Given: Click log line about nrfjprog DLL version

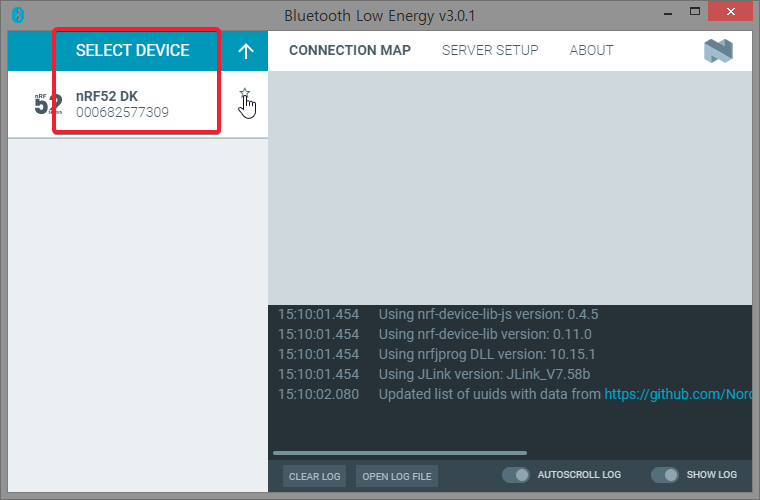Looking at the screenshot, I should tap(487, 354).
